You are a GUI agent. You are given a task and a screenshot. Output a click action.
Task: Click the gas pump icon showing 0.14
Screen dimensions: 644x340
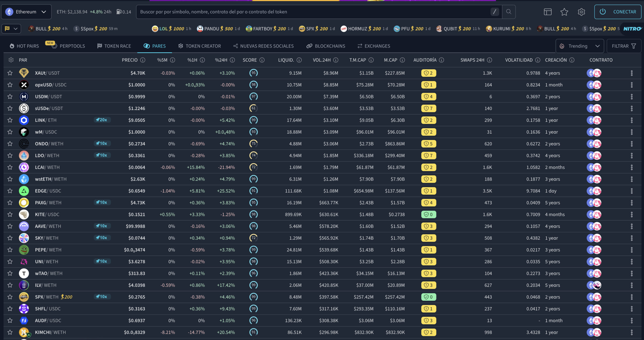[118, 12]
